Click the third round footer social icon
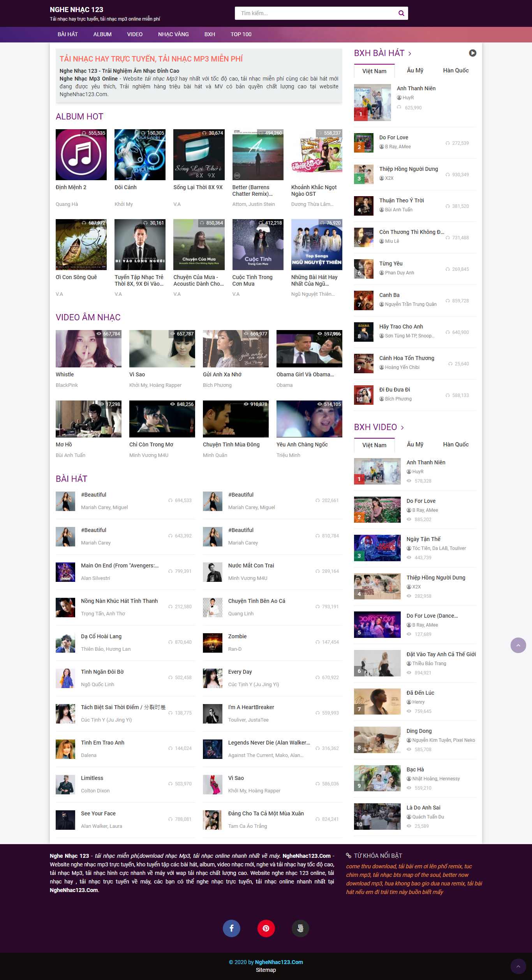This screenshot has width=532, height=980. click(300, 928)
